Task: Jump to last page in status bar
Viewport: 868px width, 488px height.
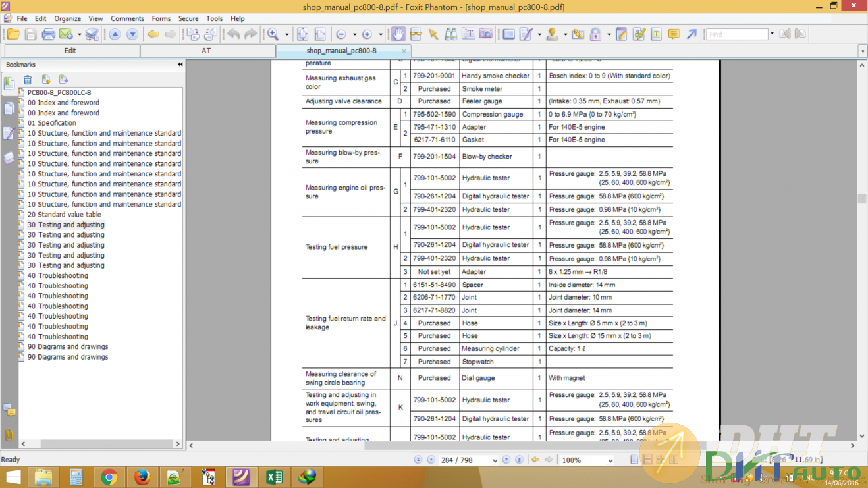Action: pyautogui.click(x=519, y=460)
